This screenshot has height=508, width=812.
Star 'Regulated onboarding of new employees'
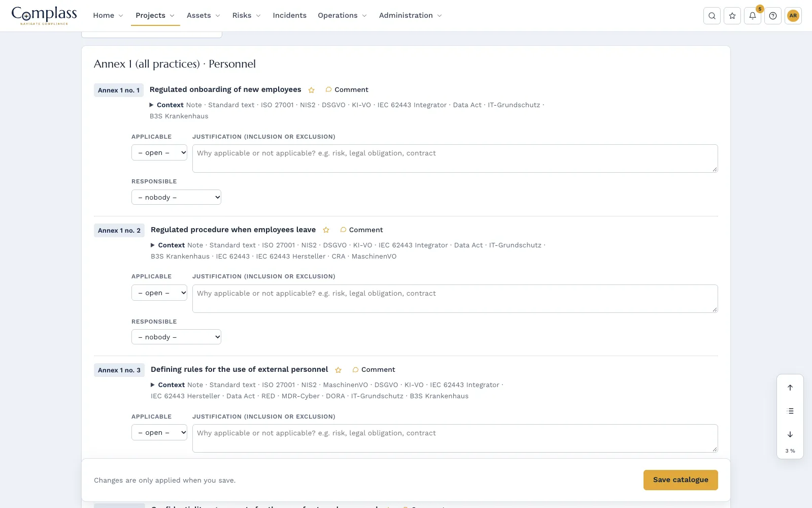pos(312,90)
